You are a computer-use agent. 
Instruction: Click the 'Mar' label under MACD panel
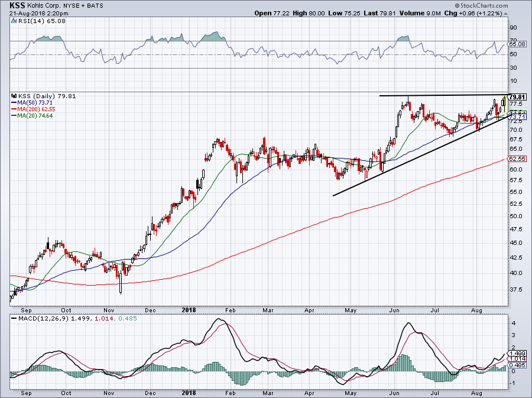click(x=268, y=393)
